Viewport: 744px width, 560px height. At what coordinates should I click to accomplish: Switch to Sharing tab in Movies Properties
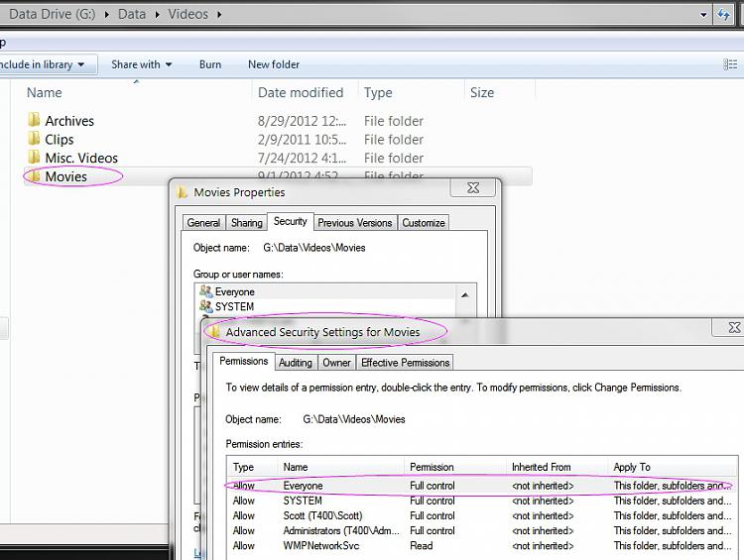tap(247, 223)
